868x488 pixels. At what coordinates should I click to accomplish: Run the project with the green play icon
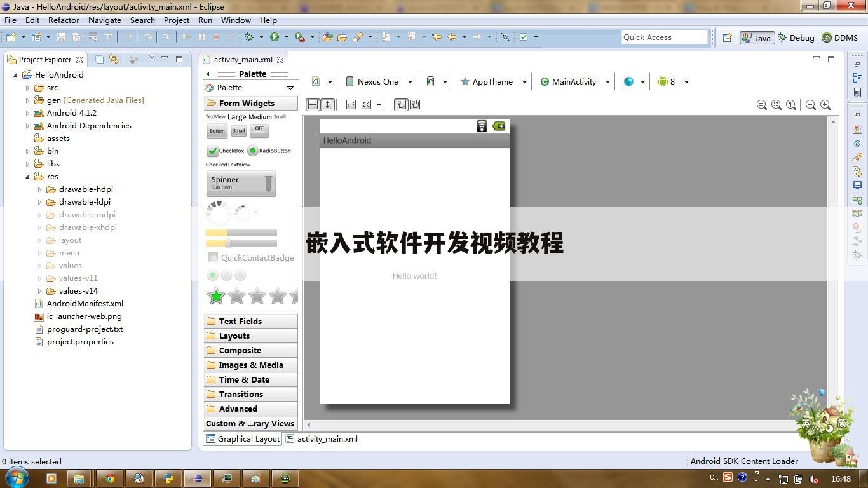pos(275,37)
